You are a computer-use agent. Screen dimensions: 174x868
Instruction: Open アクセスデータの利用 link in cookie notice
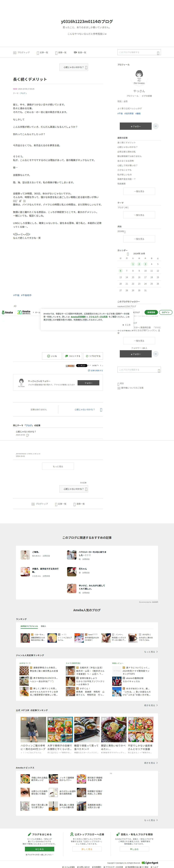[98, 317]
